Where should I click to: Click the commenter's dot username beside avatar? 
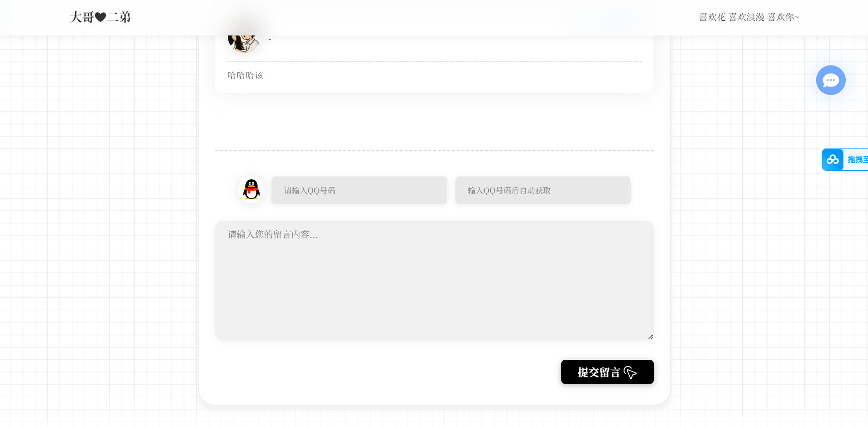click(270, 40)
